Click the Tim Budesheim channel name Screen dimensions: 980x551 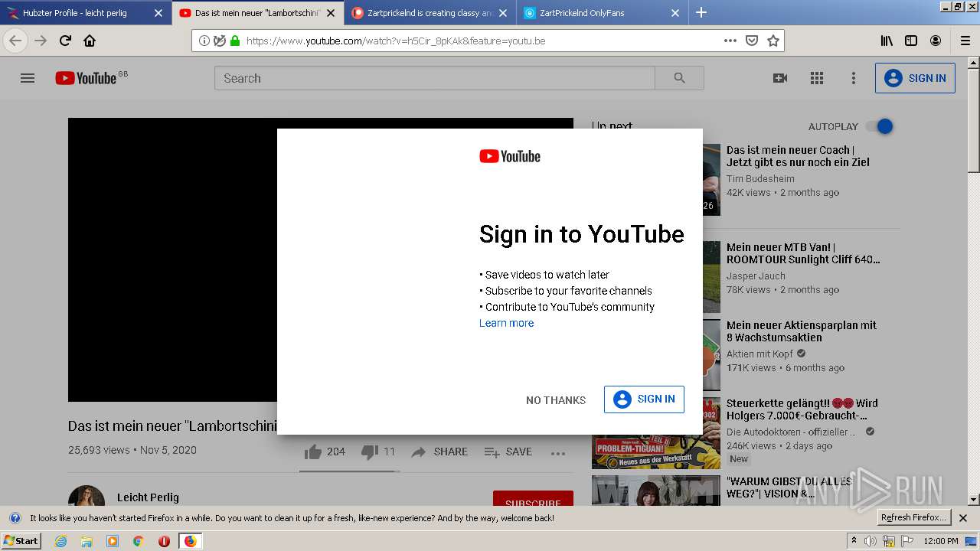click(760, 178)
